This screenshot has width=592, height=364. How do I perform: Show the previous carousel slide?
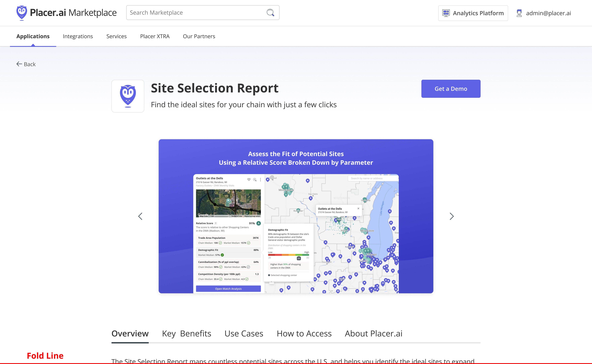tap(140, 216)
